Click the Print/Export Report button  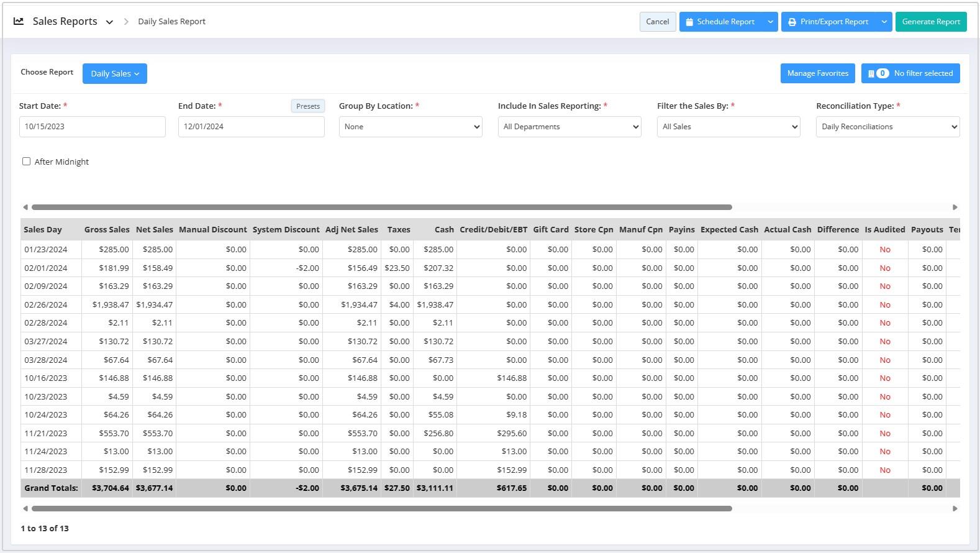pos(828,22)
